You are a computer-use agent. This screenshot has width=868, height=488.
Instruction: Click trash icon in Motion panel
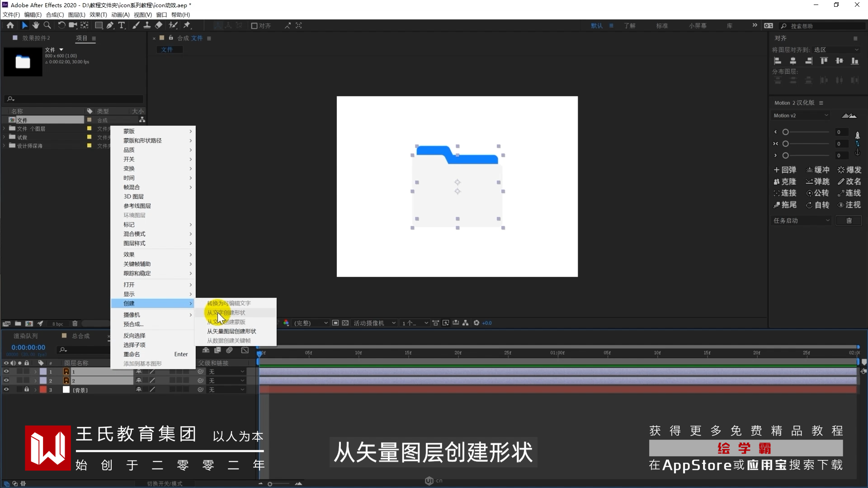click(x=849, y=221)
